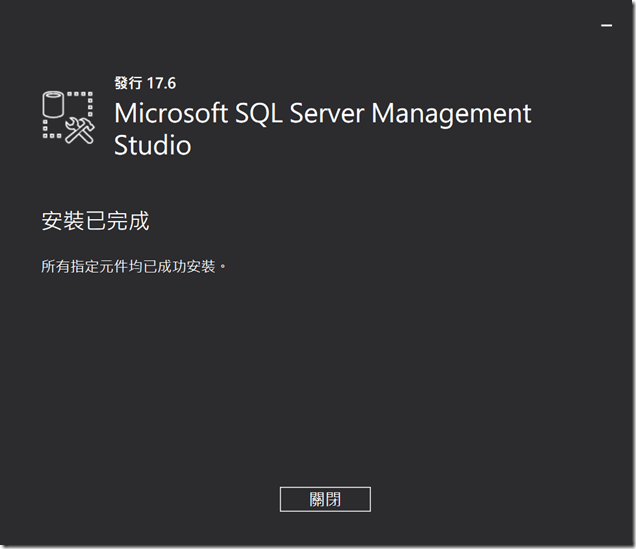Click the 關閉 button to finish setup
This screenshot has width=636, height=549.
(325, 499)
